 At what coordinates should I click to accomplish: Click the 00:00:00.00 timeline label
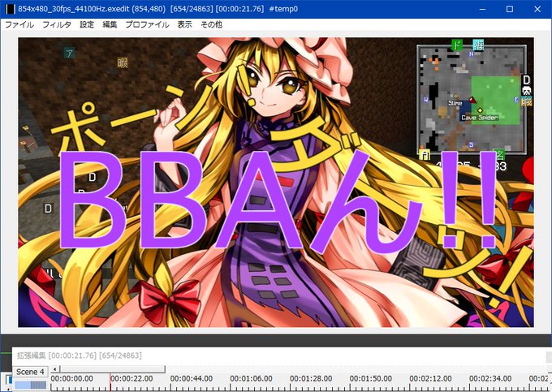click(71, 379)
